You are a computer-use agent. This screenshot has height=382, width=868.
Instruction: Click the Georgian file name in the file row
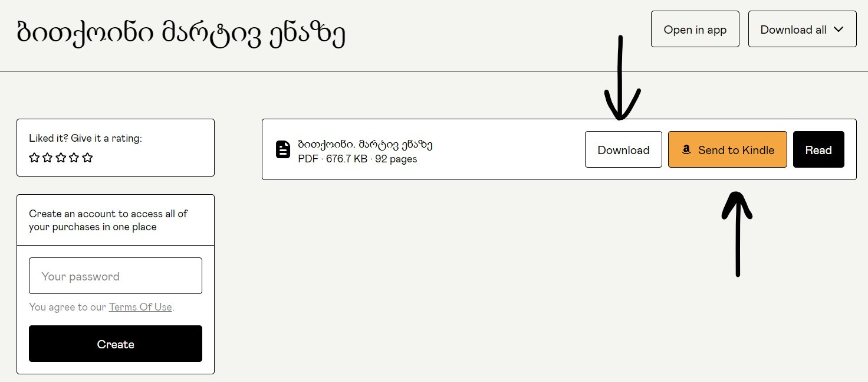click(366, 144)
